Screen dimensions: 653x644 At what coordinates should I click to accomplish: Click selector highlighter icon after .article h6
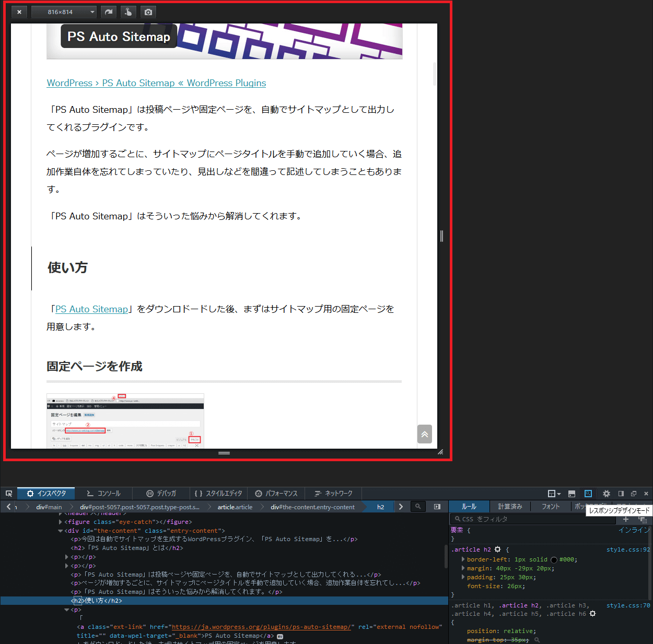(592, 614)
